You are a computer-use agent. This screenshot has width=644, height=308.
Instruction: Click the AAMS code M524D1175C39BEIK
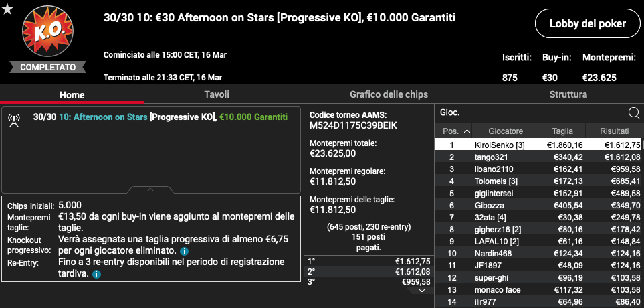tap(353, 126)
